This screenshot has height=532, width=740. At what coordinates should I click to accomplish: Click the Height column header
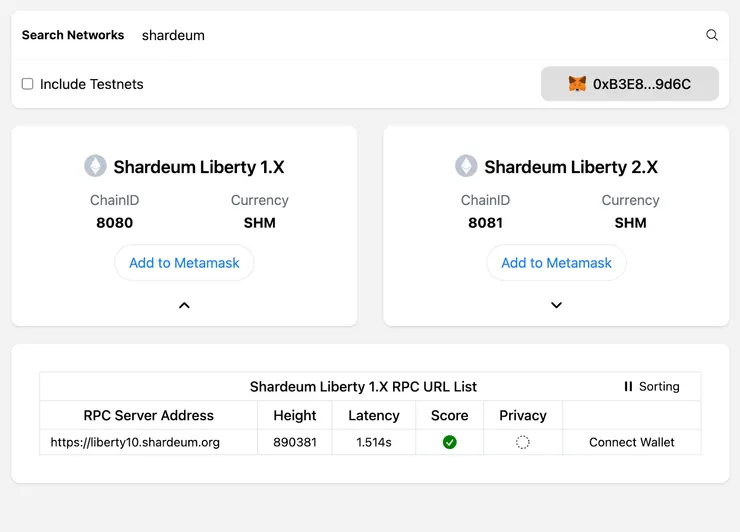pyautogui.click(x=294, y=415)
